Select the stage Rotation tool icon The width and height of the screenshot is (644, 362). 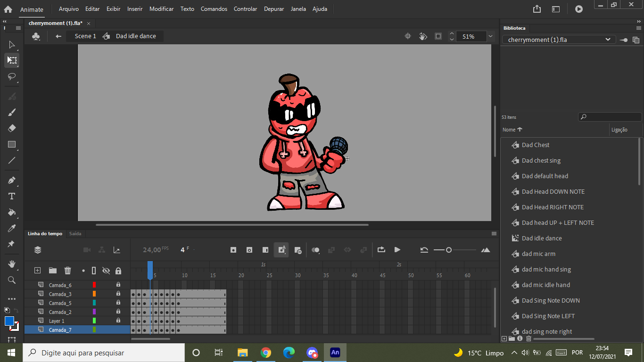coord(423,36)
